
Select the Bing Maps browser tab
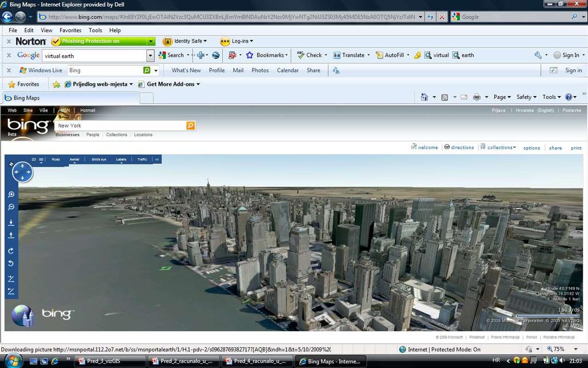71,98
